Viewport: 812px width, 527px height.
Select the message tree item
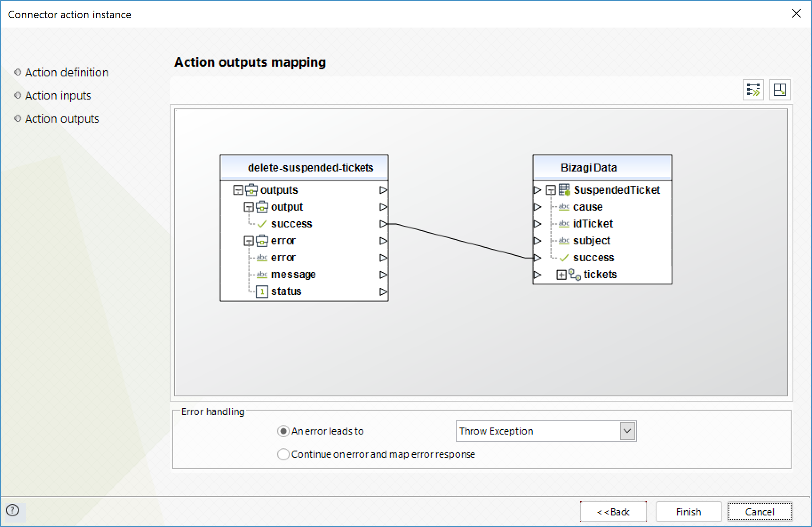[x=293, y=275]
